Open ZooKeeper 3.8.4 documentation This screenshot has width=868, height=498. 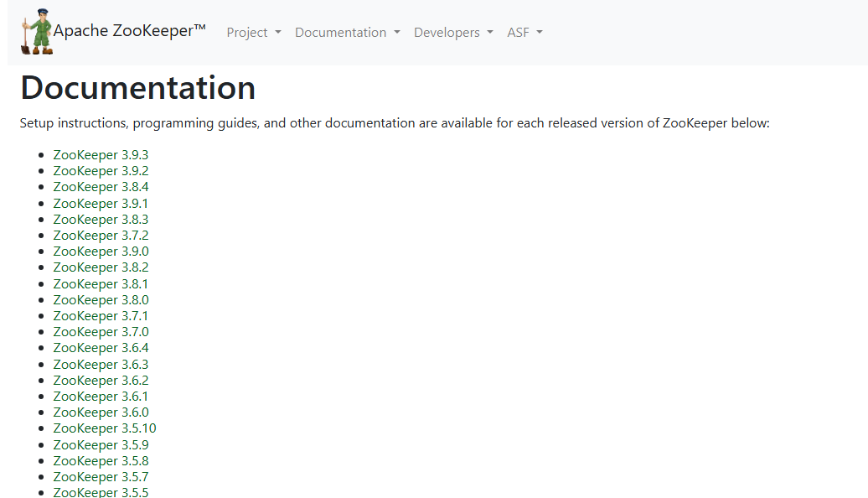101,187
